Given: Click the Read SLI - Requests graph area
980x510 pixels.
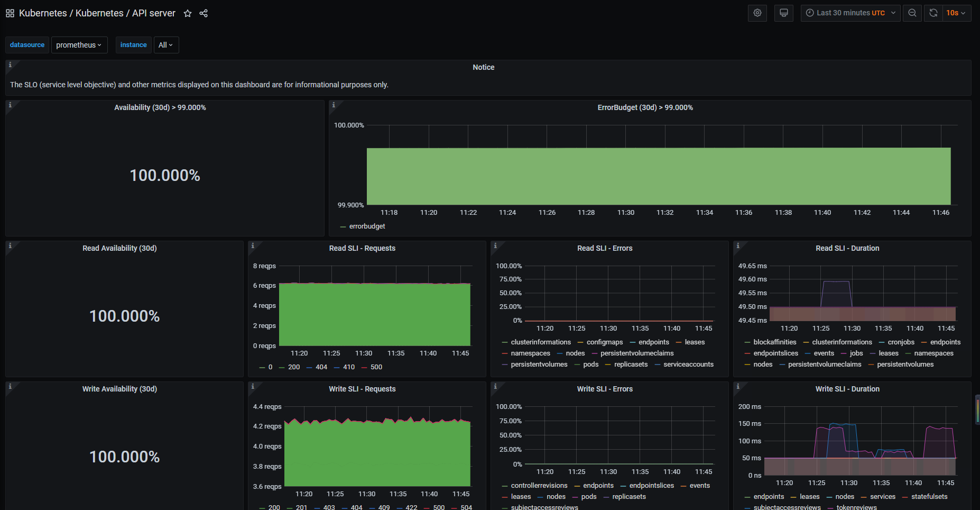Looking at the screenshot, I should 375,314.
